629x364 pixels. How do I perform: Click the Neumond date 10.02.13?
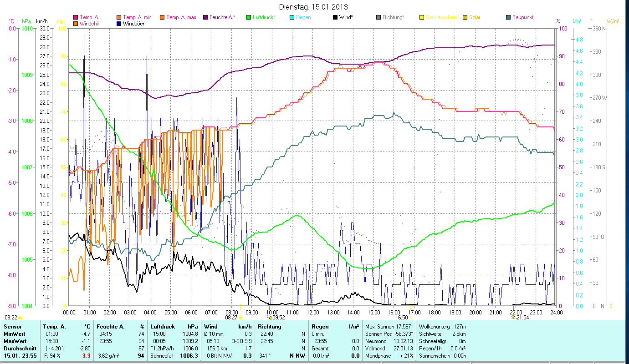pos(404,341)
